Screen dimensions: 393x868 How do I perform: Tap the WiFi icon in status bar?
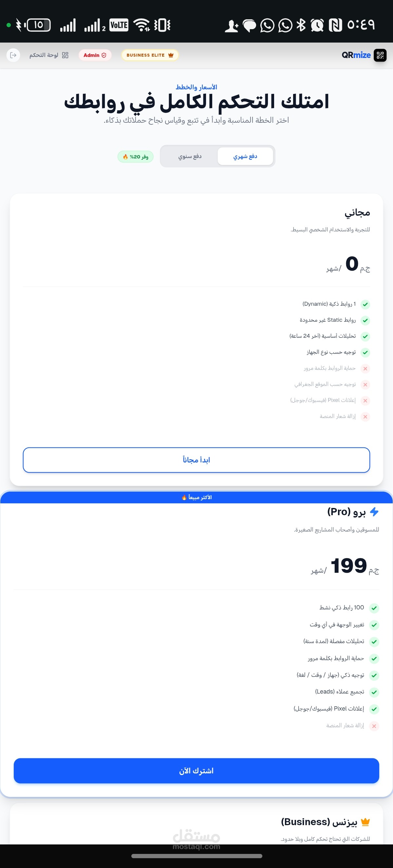[141, 25]
